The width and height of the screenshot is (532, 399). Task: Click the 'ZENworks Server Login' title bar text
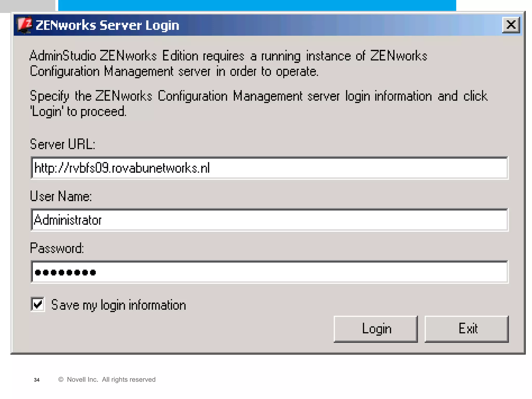pos(107,25)
